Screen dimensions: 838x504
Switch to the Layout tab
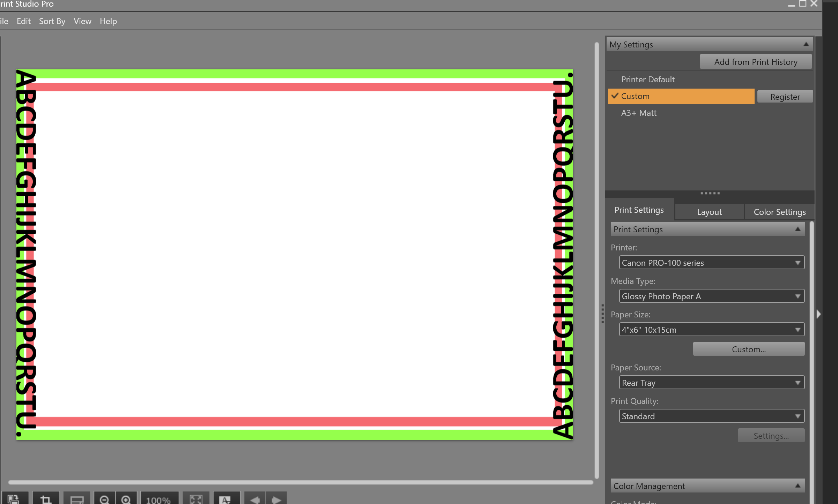pos(709,212)
